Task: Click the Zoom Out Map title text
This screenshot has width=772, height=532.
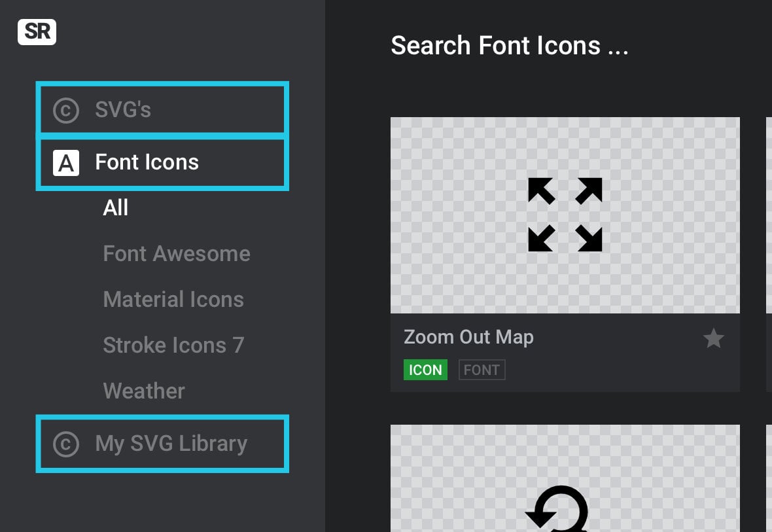Action: [468, 338]
